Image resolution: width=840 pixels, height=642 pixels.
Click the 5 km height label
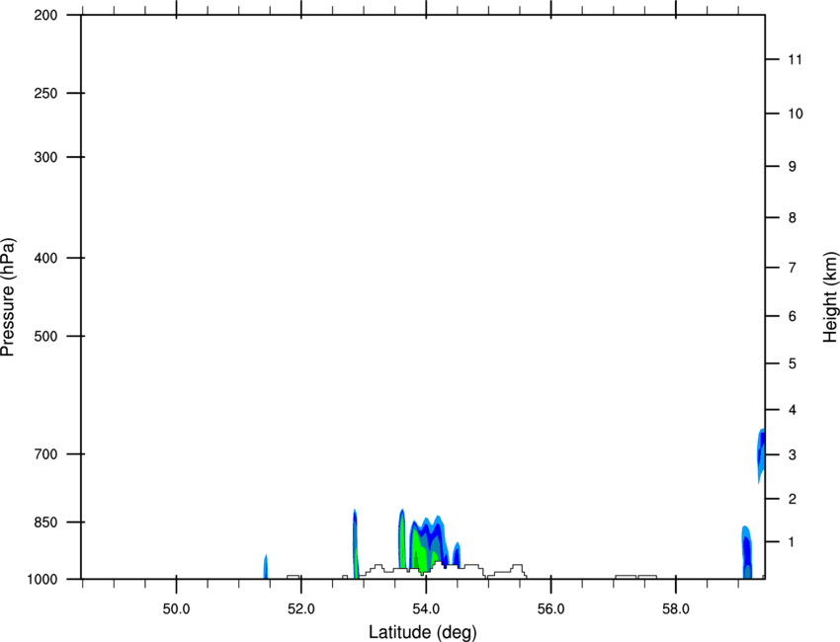pos(793,363)
